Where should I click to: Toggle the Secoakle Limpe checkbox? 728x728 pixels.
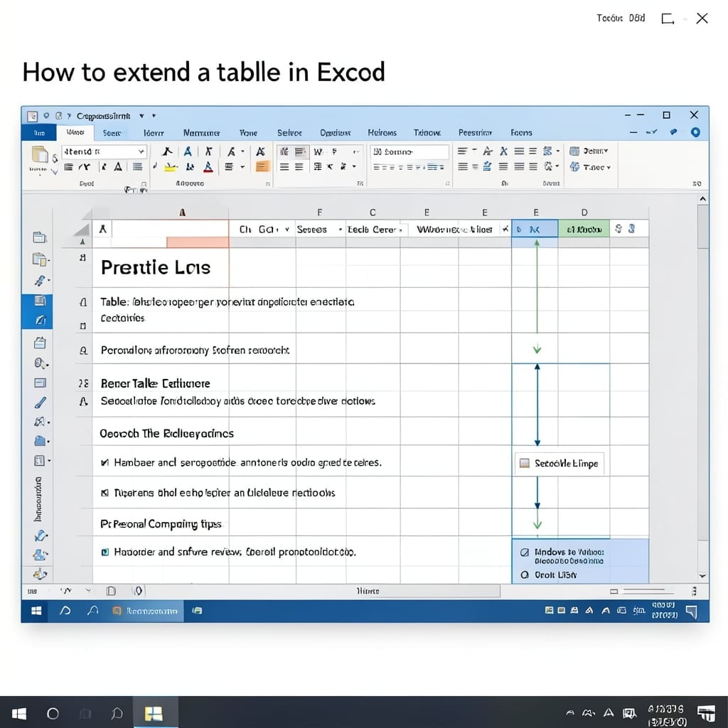click(525, 463)
